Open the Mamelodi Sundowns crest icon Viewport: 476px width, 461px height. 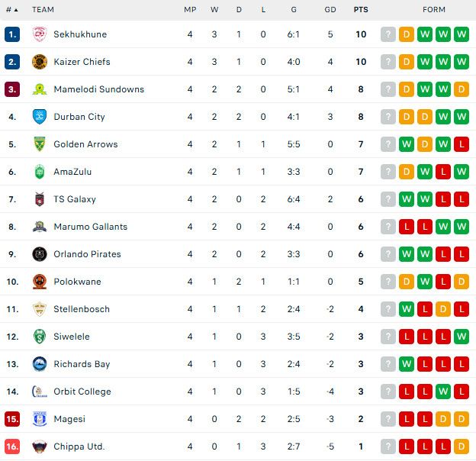click(x=40, y=89)
